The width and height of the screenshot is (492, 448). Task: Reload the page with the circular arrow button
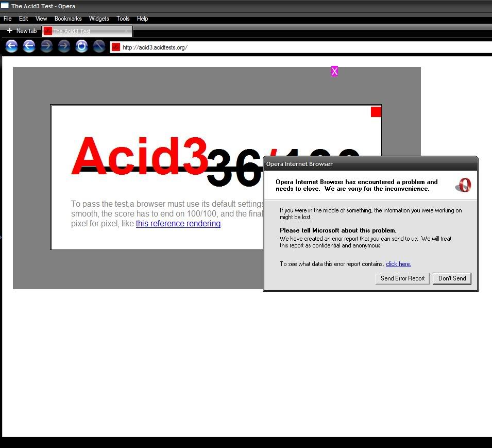point(81,46)
